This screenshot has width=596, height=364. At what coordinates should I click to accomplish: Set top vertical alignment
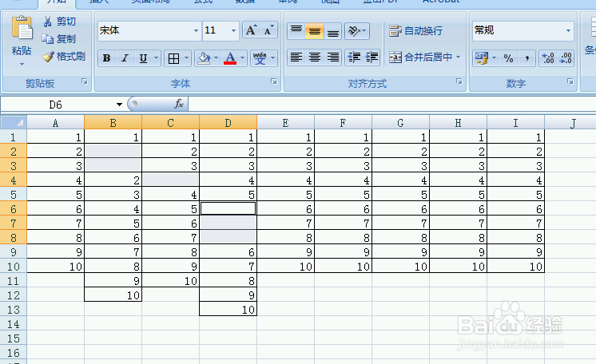click(296, 30)
